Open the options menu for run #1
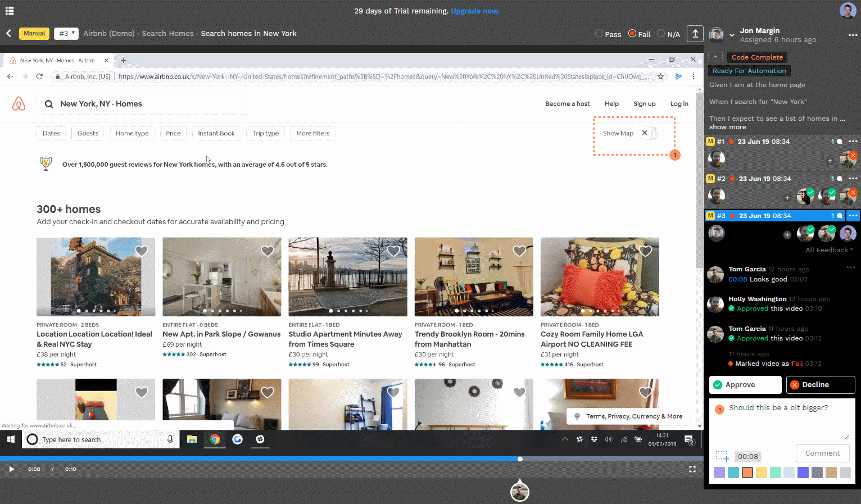 click(x=853, y=142)
